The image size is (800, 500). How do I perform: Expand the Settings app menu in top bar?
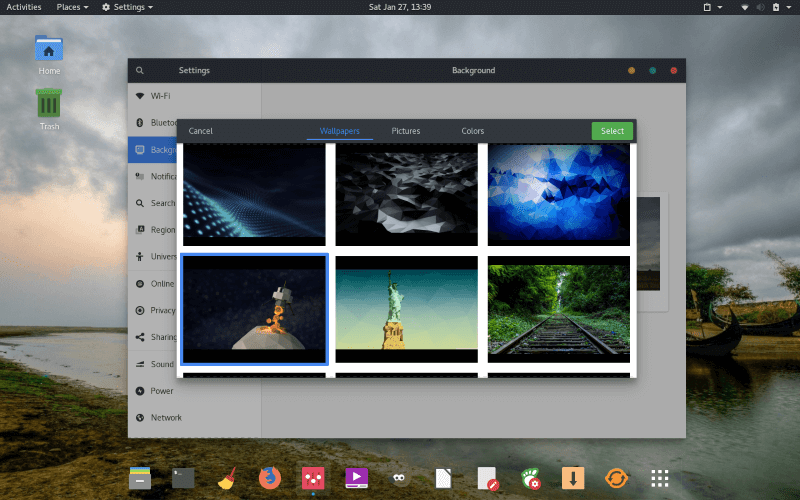click(127, 7)
